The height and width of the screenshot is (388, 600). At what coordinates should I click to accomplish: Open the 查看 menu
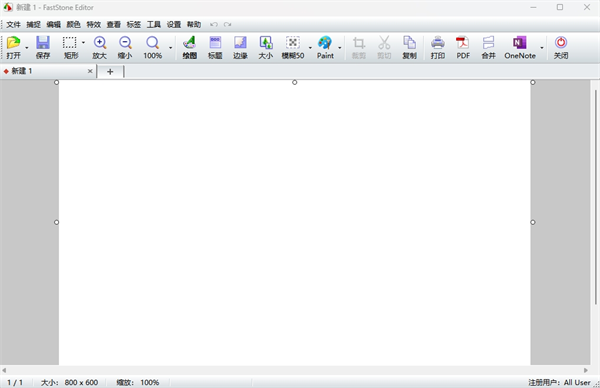(114, 24)
